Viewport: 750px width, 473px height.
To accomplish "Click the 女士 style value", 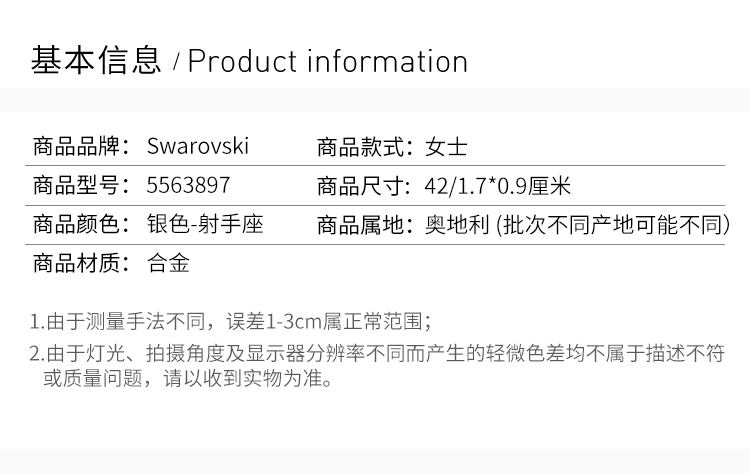I will coord(446,146).
